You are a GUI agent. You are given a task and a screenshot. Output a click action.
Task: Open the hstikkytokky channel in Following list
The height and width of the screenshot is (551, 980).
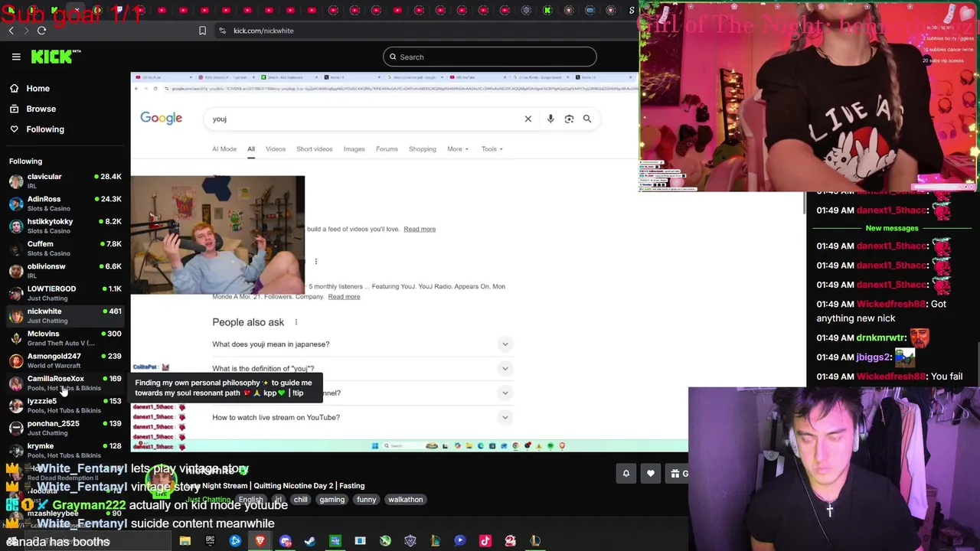[x=65, y=226]
